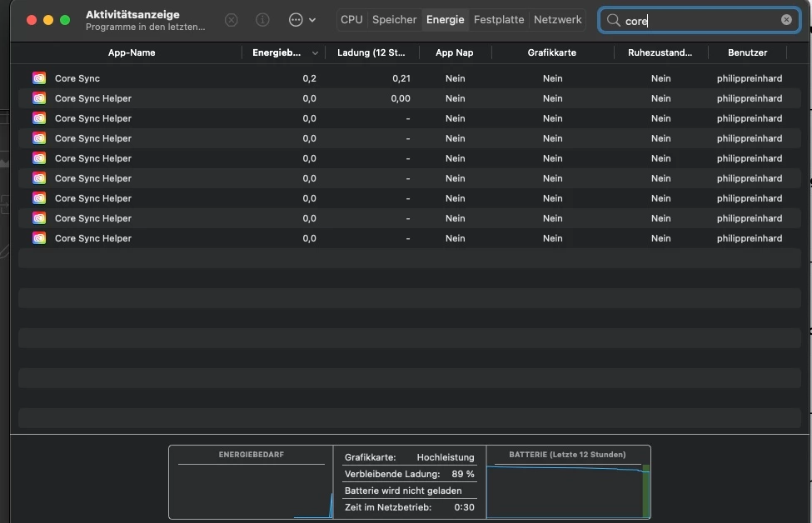
Task: Open the ellipsis actions menu icon
Action: pyautogui.click(x=296, y=20)
